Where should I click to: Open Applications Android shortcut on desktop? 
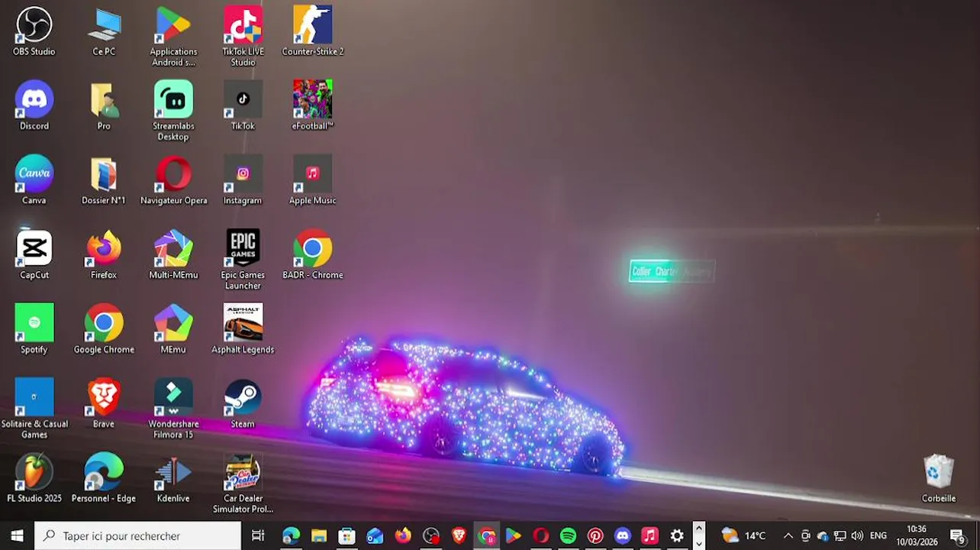[173, 37]
